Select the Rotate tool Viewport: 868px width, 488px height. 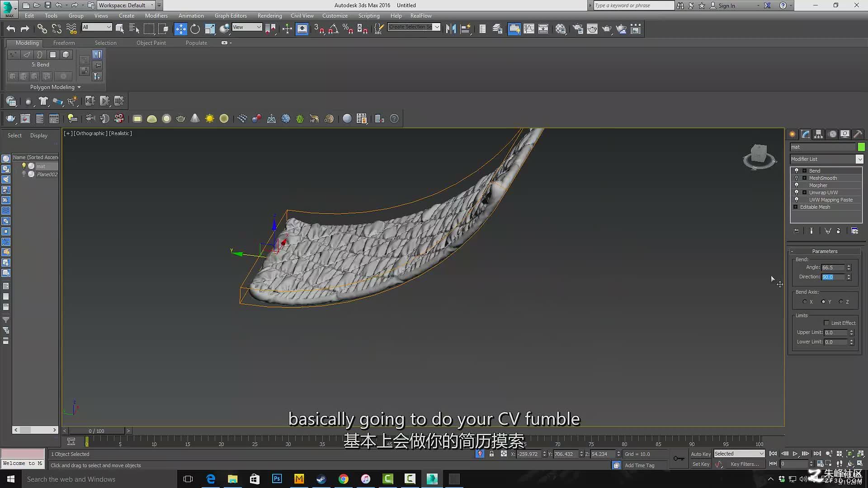pyautogui.click(x=195, y=29)
